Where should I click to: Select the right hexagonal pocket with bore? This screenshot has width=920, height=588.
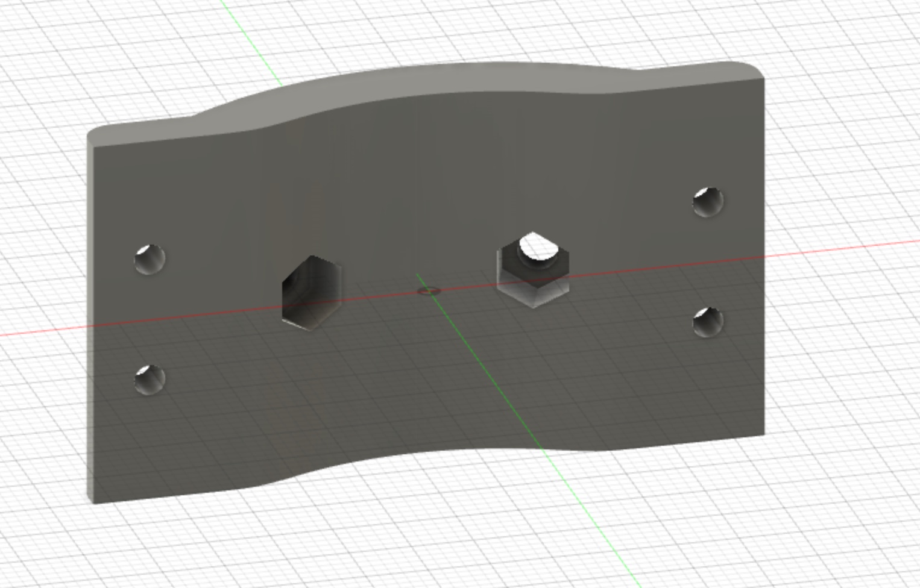click(x=533, y=269)
